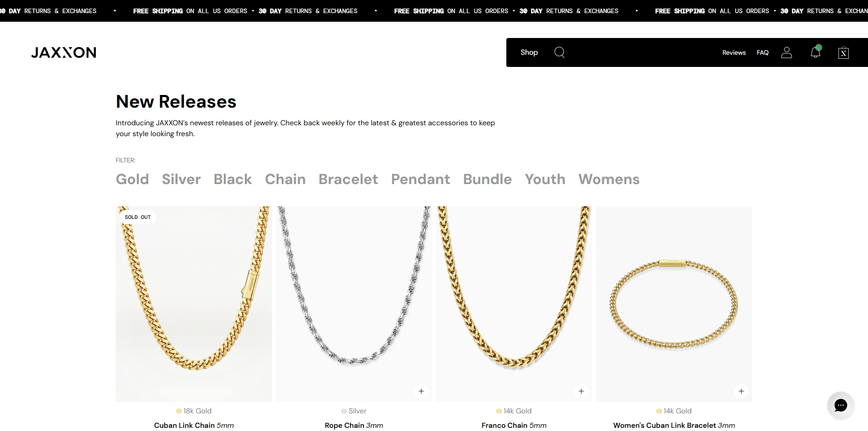Open the live chat bubble
The height and width of the screenshot is (431, 868).
[840, 405]
